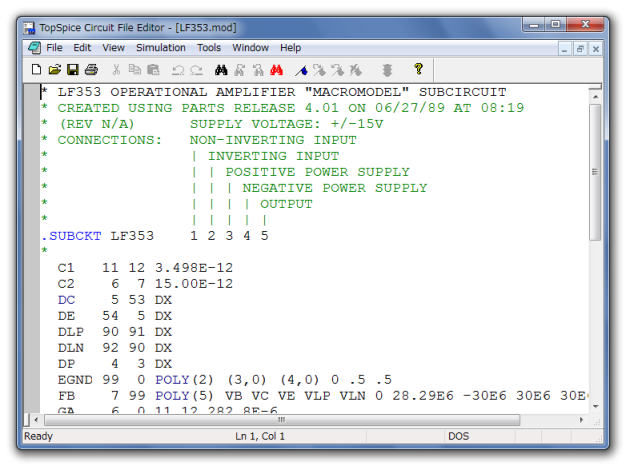Click the "POSITIVE POWER SUPPLY" comment
The height and width of the screenshot is (466, 626).
[x=317, y=172]
